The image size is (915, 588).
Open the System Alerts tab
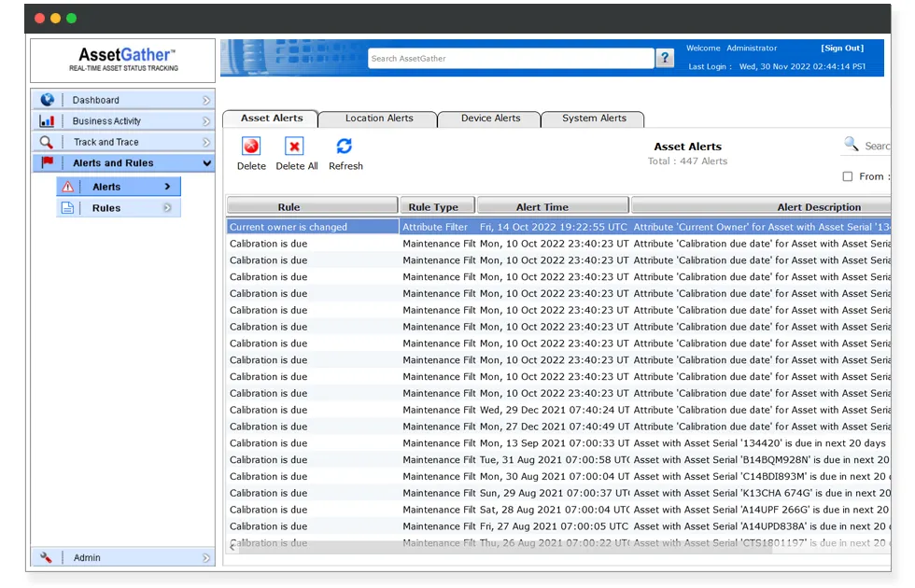tap(594, 119)
